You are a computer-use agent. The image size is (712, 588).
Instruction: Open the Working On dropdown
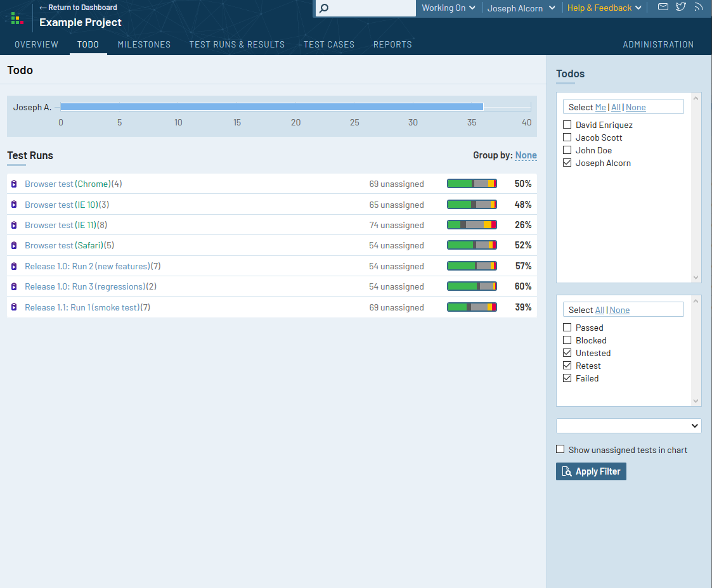[x=448, y=8]
